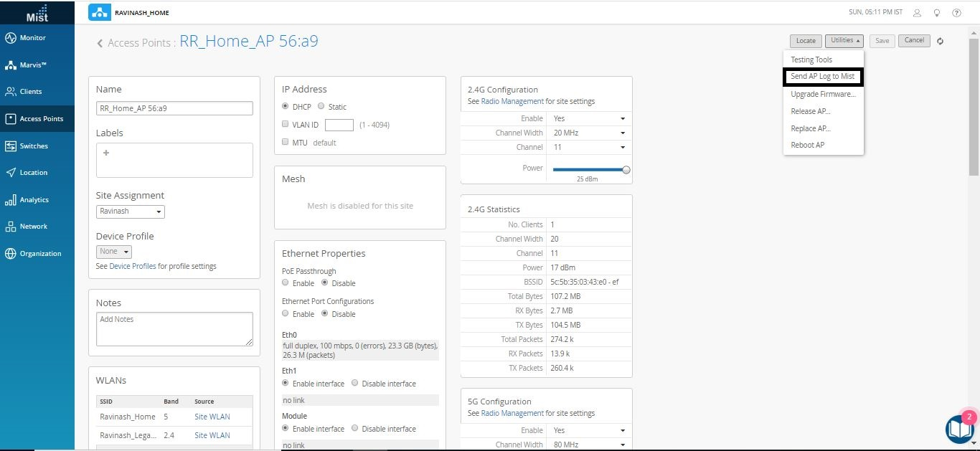
Task: Open the 5G Channel Width dropdown
Action: pyautogui.click(x=589, y=445)
